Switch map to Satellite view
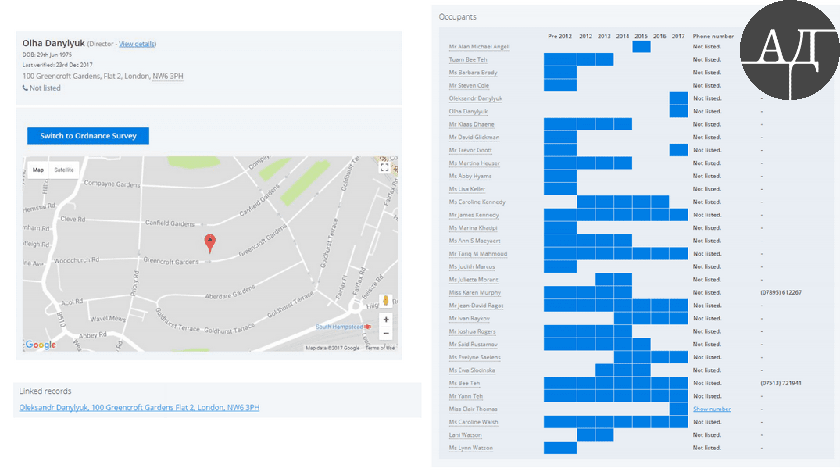 click(x=64, y=170)
